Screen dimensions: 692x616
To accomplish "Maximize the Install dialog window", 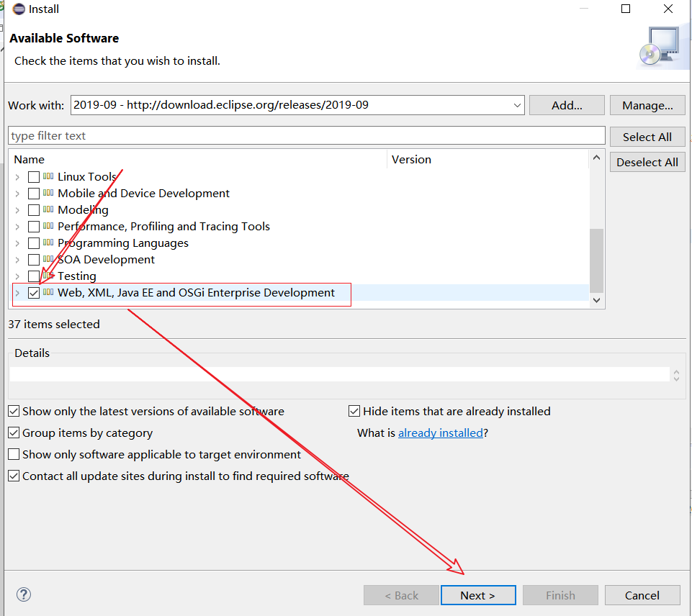I will 626,9.
